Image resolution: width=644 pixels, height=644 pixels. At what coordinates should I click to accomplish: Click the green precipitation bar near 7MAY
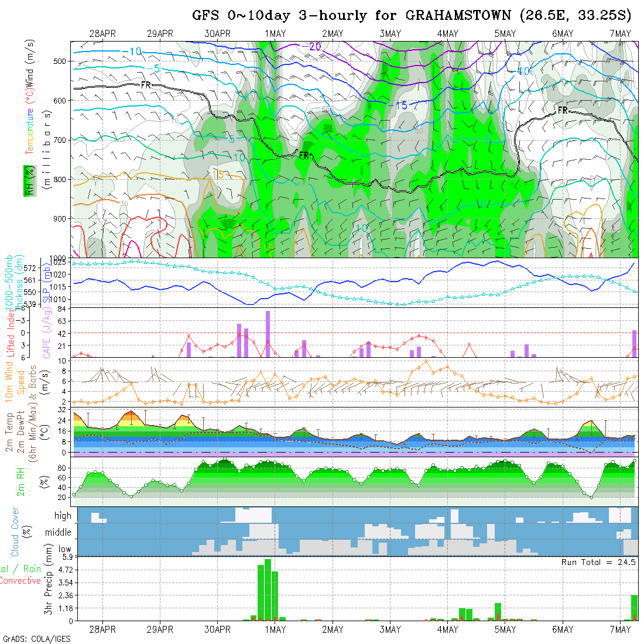[x=634, y=608]
